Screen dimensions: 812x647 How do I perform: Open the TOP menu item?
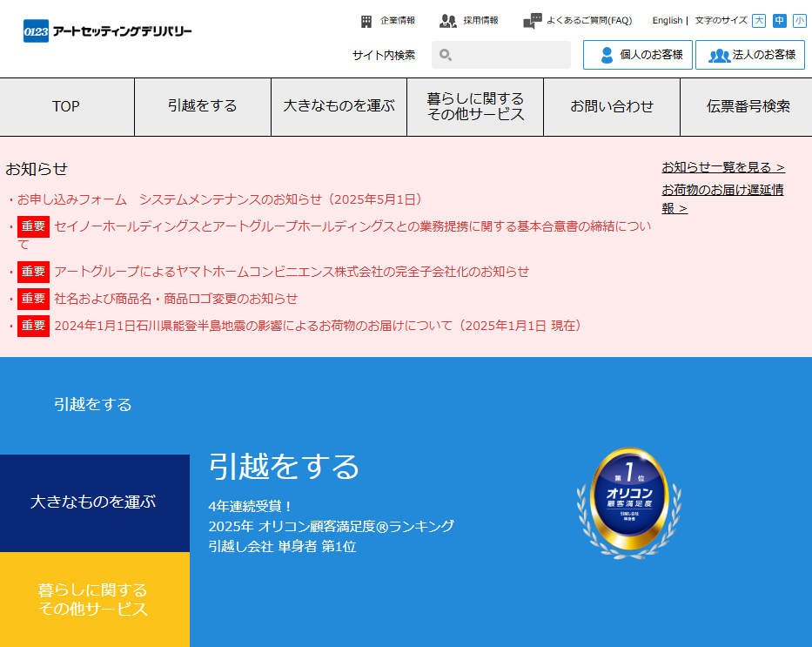tap(67, 107)
